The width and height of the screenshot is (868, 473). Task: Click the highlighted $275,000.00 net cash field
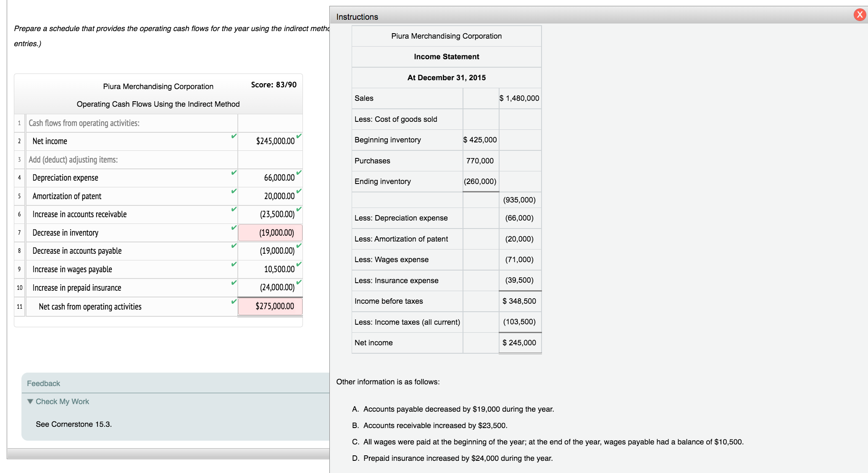click(270, 306)
